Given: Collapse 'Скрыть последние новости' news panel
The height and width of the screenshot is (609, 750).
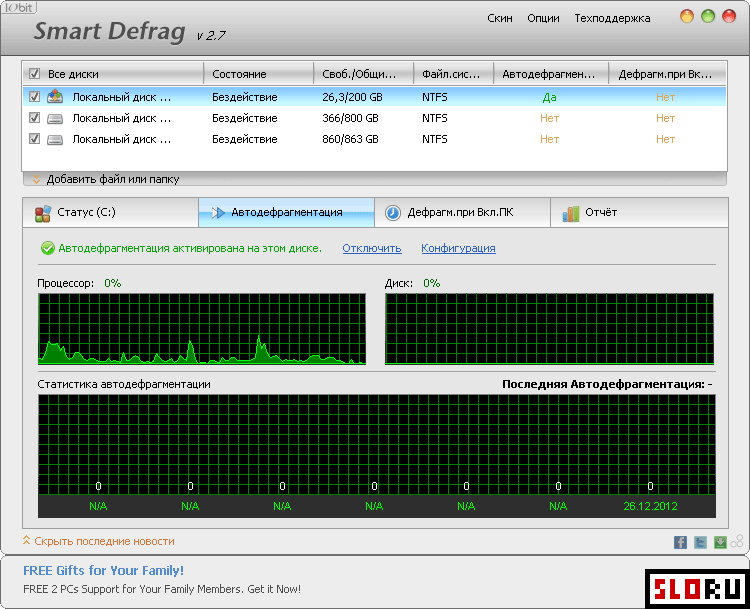Looking at the screenshot, I should pyautogui.click(x=99, y=541).
